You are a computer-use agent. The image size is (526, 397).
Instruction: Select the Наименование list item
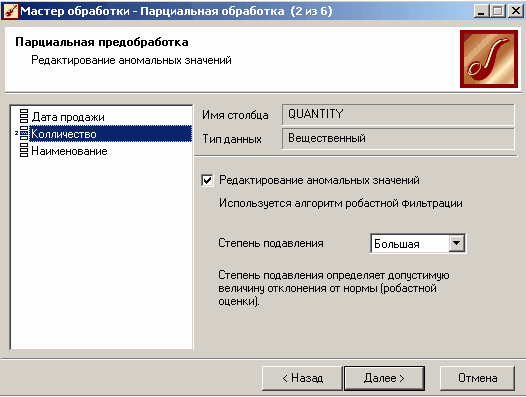click(x=69, y=151)
